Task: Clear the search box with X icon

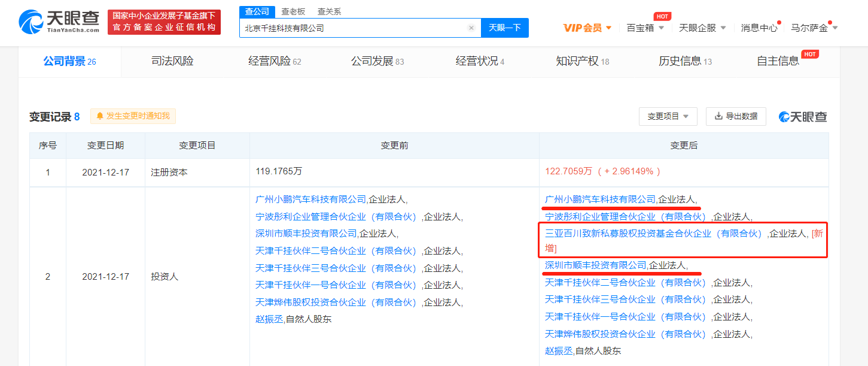Action: tap(471, 28)
